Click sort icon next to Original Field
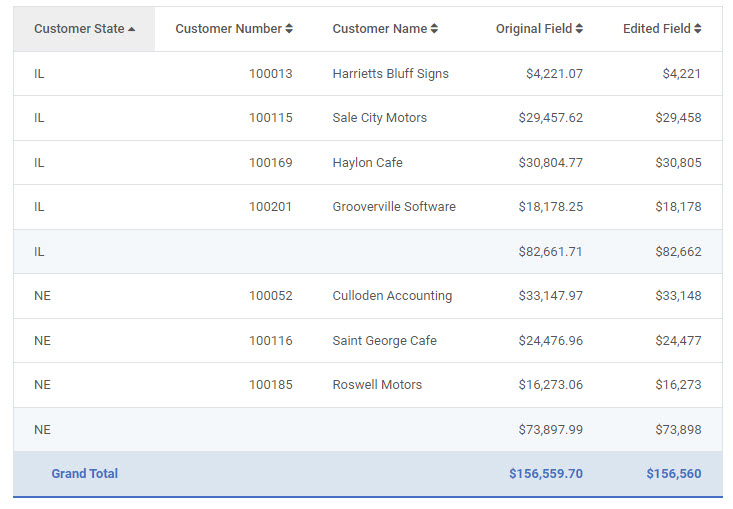 coord(579,29)
